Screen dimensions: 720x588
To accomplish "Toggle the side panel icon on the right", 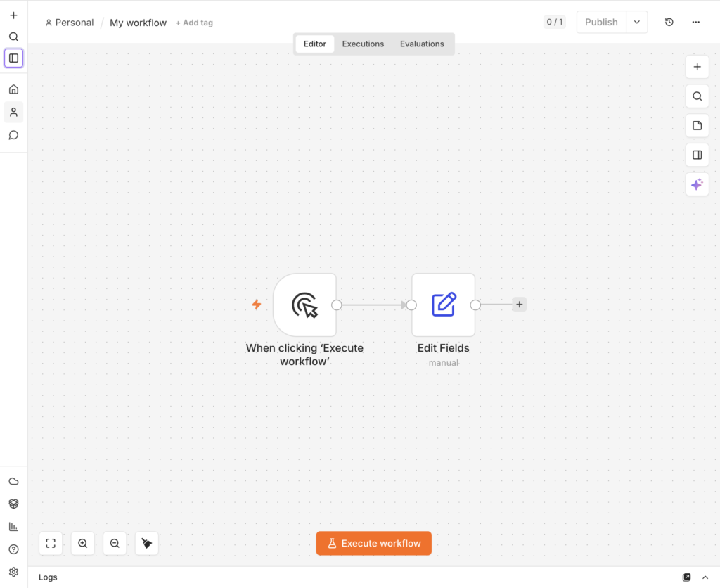I will [x=697, y=155].
